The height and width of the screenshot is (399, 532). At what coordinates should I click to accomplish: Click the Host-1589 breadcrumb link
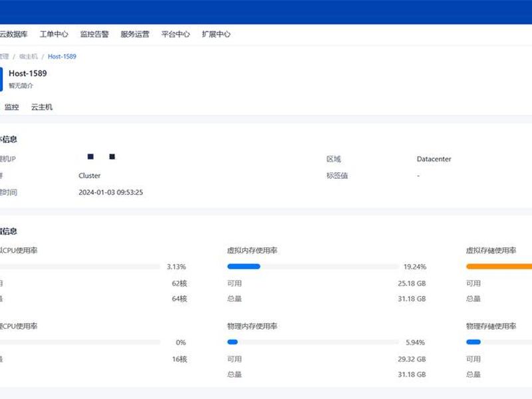(62, 57)
